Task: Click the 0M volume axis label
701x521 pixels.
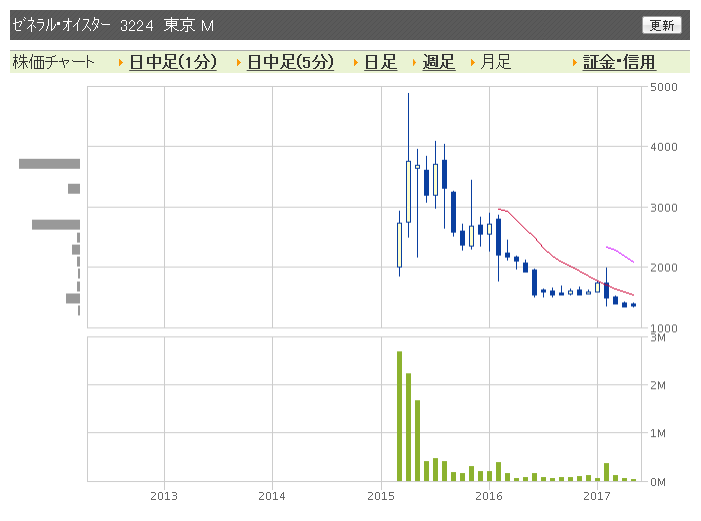Action: (658, 483)
